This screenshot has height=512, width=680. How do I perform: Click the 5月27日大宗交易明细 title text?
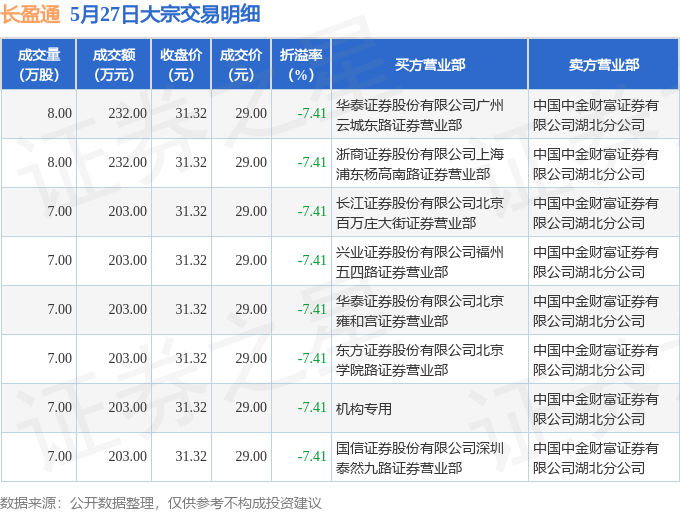pos(165,14)
